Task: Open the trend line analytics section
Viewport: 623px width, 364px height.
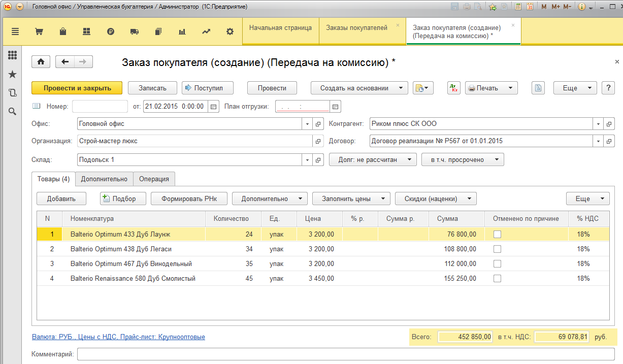Action: click(206, 31)
